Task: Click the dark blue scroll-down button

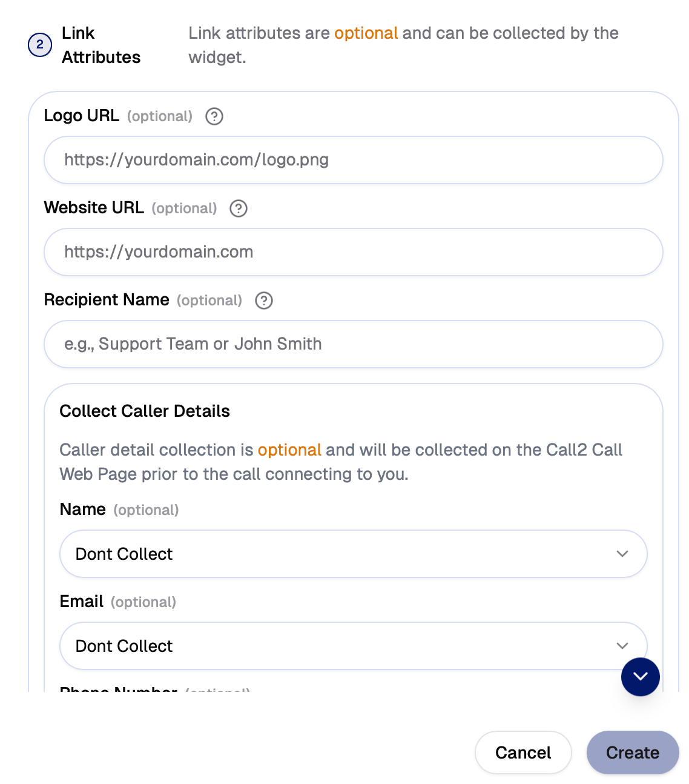Action: click(x=640, y=677)
